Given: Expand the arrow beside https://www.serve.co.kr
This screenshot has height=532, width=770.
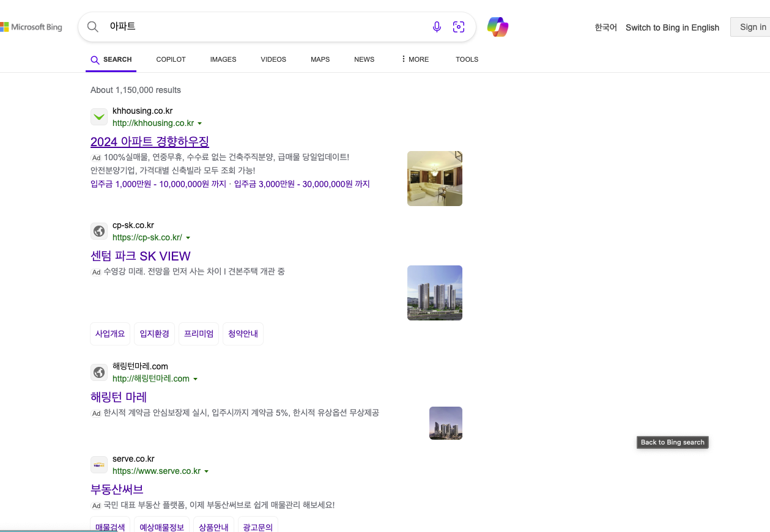Looking at the screenshot, I should pyautogui.click(x=207, y=471).
